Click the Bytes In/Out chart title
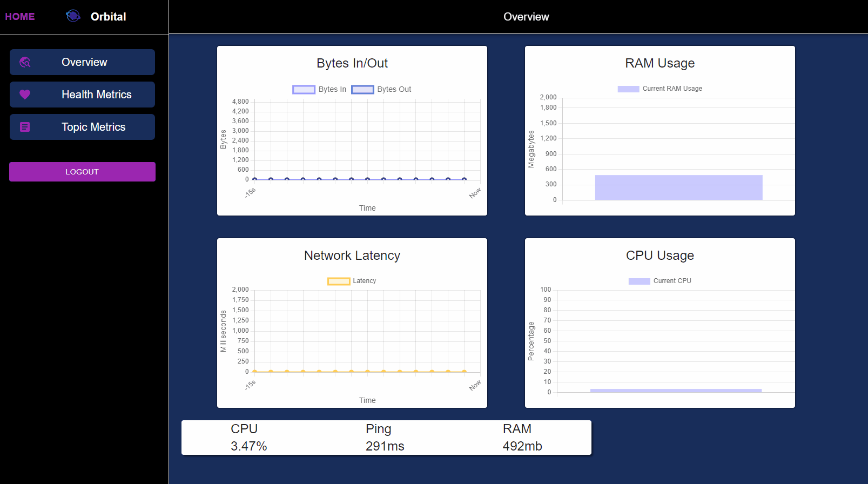868x484 pixels. tap(352, 63)
